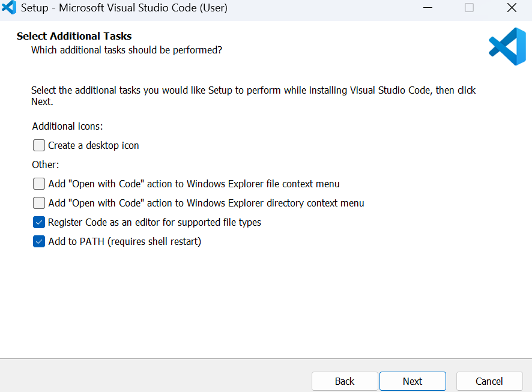The image size is (532, 392).
Task: Close the Setup window with X
Action: (512, 8)
